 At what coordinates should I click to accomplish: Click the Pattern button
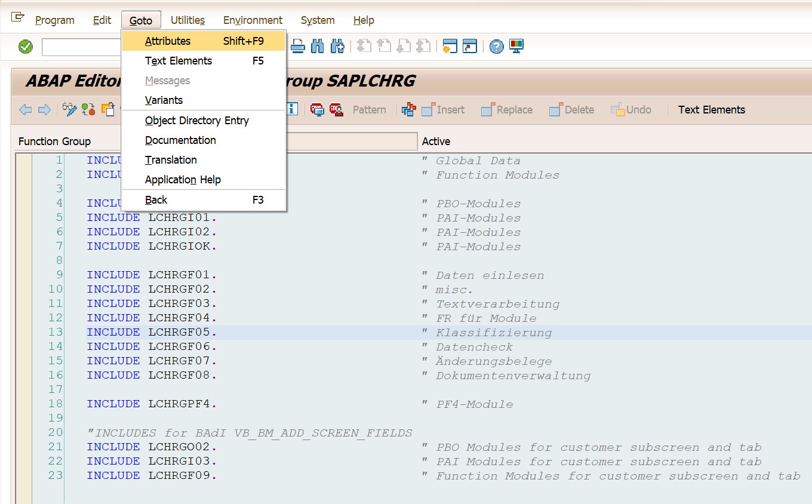tap(369, 110)
